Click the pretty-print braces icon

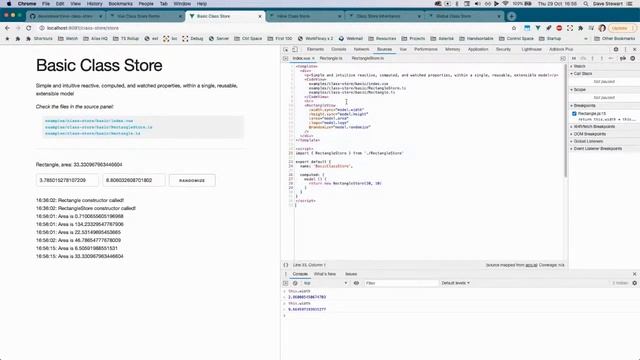286,265
